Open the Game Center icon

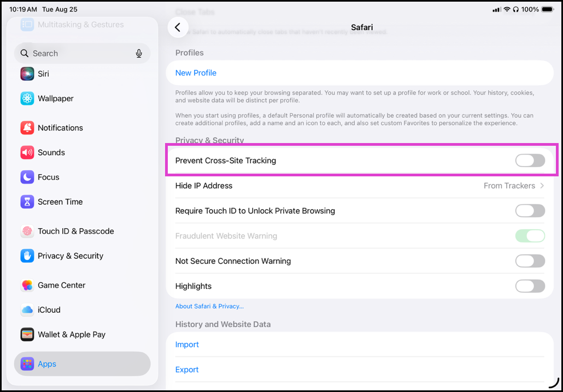coord(27,285)
